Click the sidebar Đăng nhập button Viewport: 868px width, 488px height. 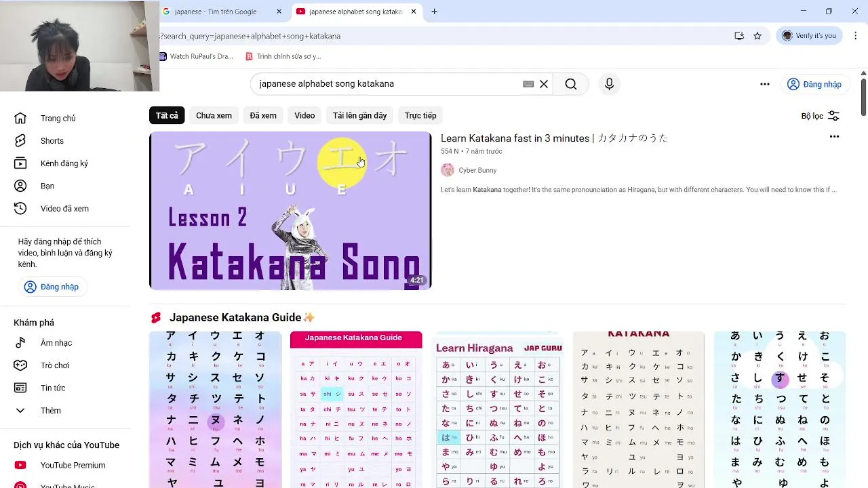pyautogui.click(x=52, y=287)
